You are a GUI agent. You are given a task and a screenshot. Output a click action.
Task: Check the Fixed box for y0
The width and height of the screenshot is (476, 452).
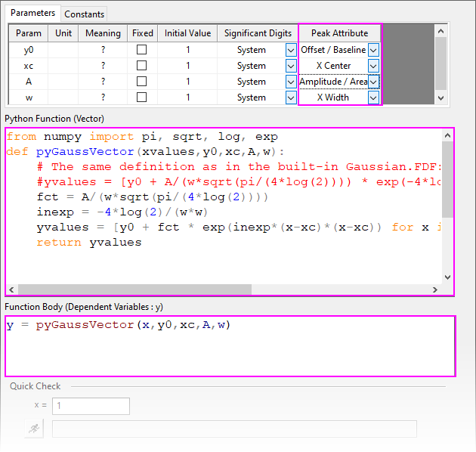pos(141,50)
